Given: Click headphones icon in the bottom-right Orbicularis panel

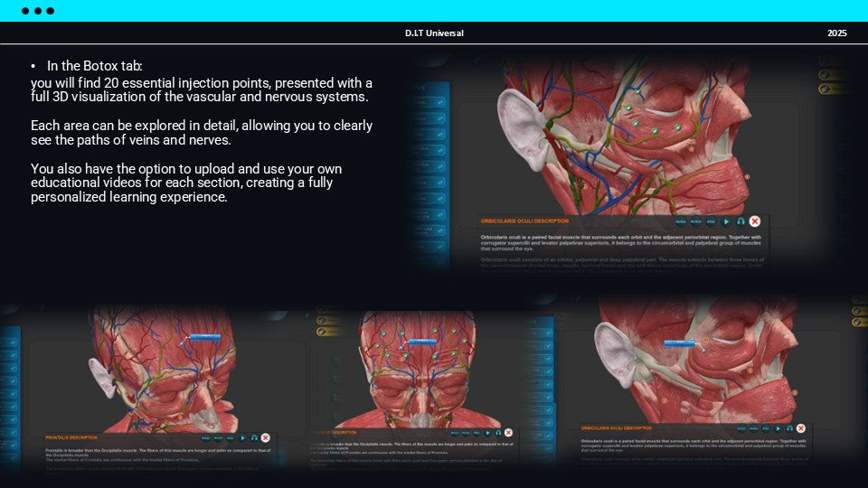Looking at the screenshot, I should [x=790, y=428].
